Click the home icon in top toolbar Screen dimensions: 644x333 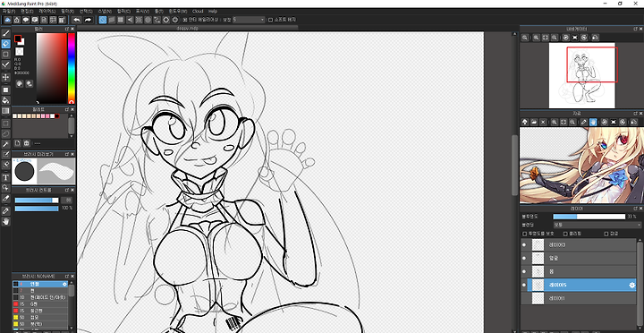[x=17, y=20]
